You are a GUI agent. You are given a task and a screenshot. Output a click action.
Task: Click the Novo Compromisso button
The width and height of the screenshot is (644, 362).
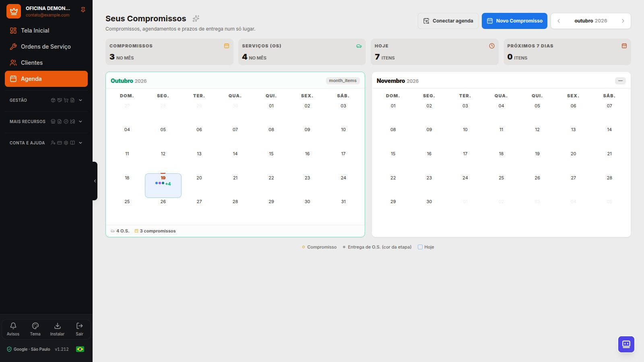pyautogui.click(x=514, y=21)
